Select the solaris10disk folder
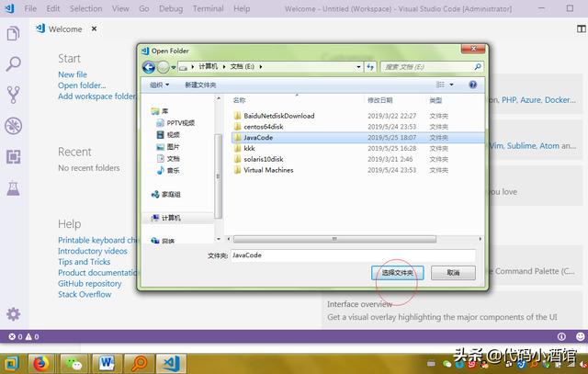Screen dimensions: 588x374 [x=264, y=159]
